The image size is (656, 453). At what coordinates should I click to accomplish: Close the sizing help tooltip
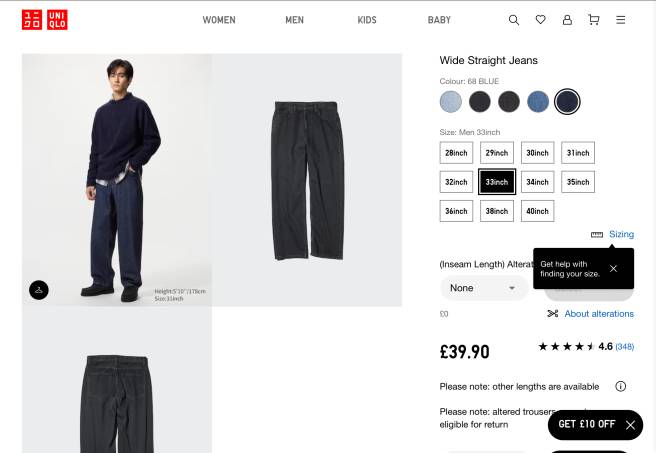[613, 268]
